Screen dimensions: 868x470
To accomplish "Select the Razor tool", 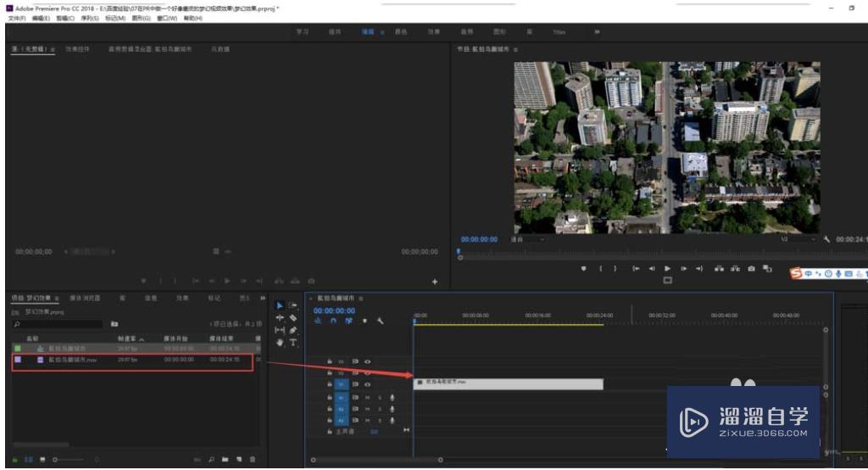I will (x=292, y=317).
